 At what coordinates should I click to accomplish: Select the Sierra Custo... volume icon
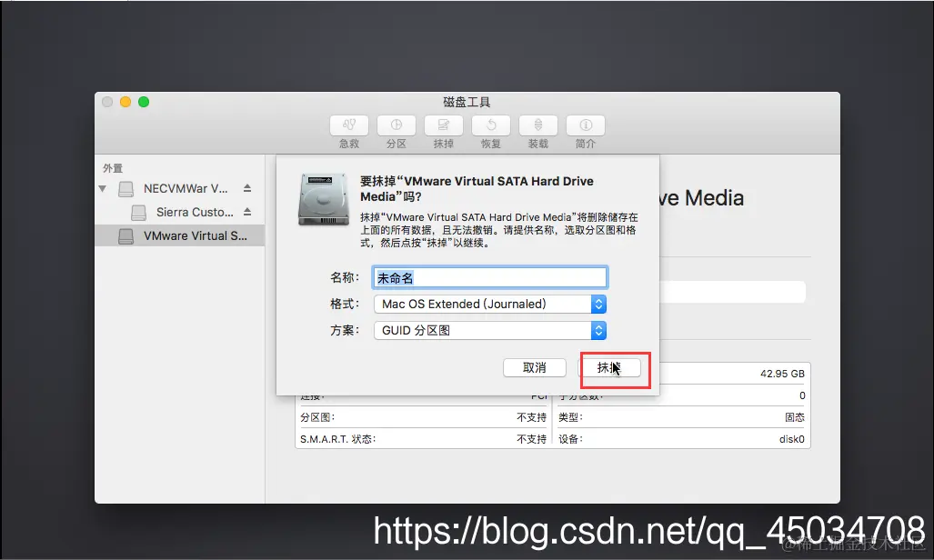pos(138,212)
